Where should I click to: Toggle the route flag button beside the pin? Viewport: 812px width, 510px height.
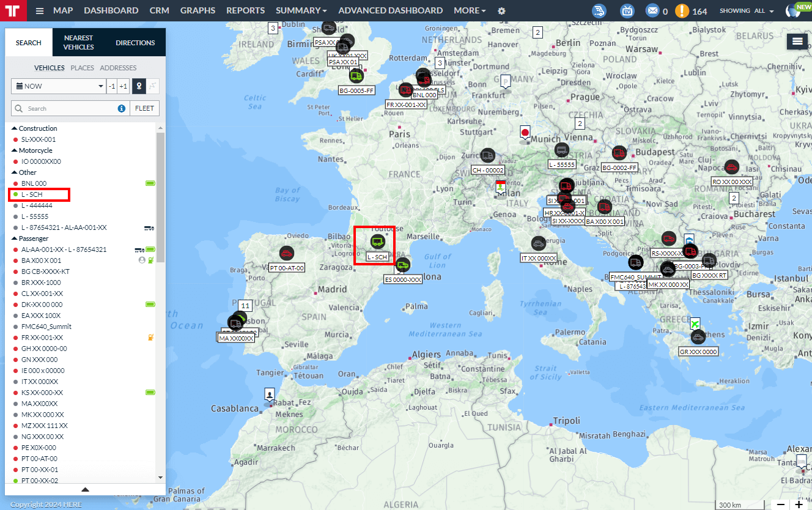click(x=153, y=86)
